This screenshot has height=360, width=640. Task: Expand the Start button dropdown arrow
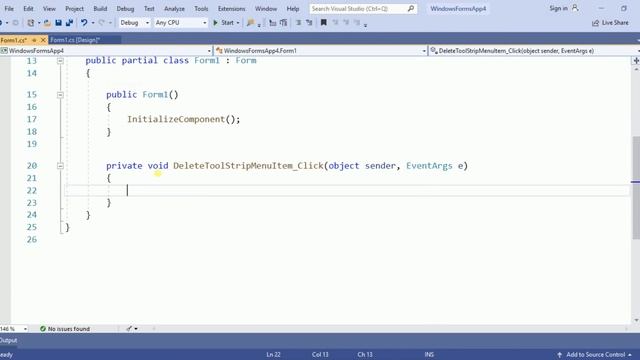pyautogui.click(x=238, y=23)
